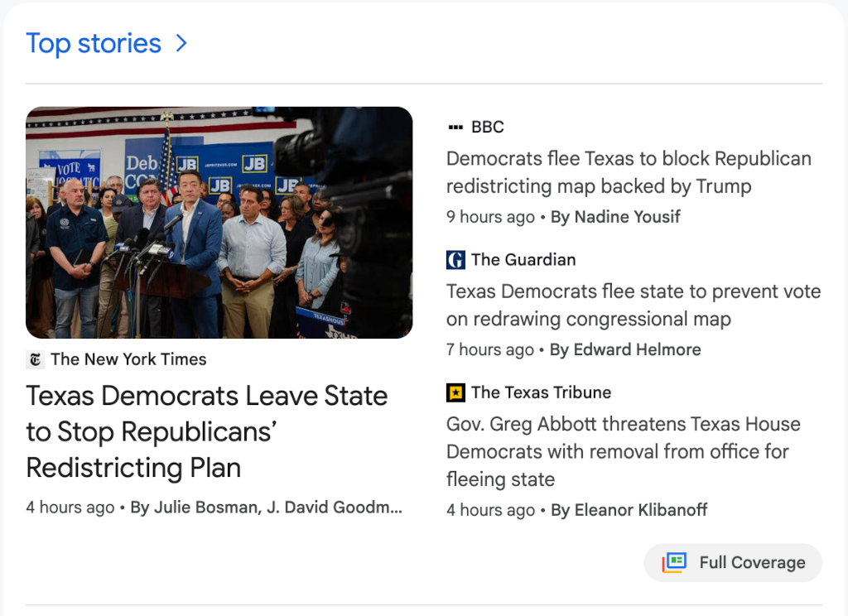The image size is (848, 616).
Task: Open the Top stories section
Action: (x=94, y=43)
